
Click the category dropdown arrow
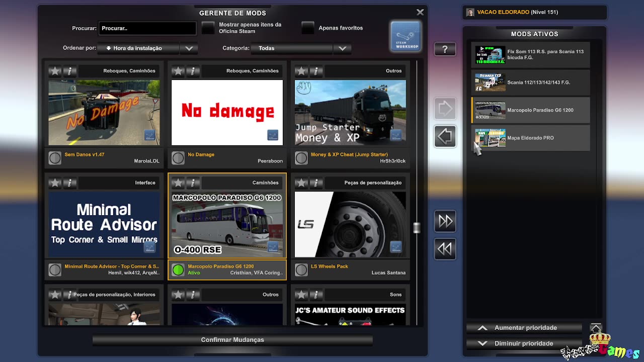point(342,48)
